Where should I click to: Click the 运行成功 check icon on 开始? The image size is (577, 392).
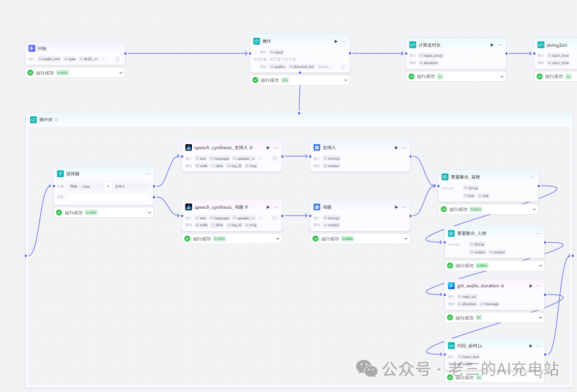(31, 73)
